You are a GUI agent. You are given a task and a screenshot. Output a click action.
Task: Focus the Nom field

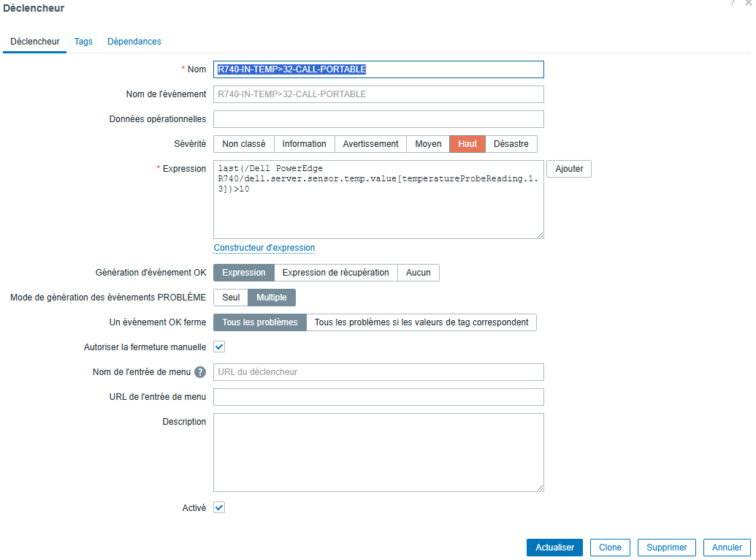(378, 69)
